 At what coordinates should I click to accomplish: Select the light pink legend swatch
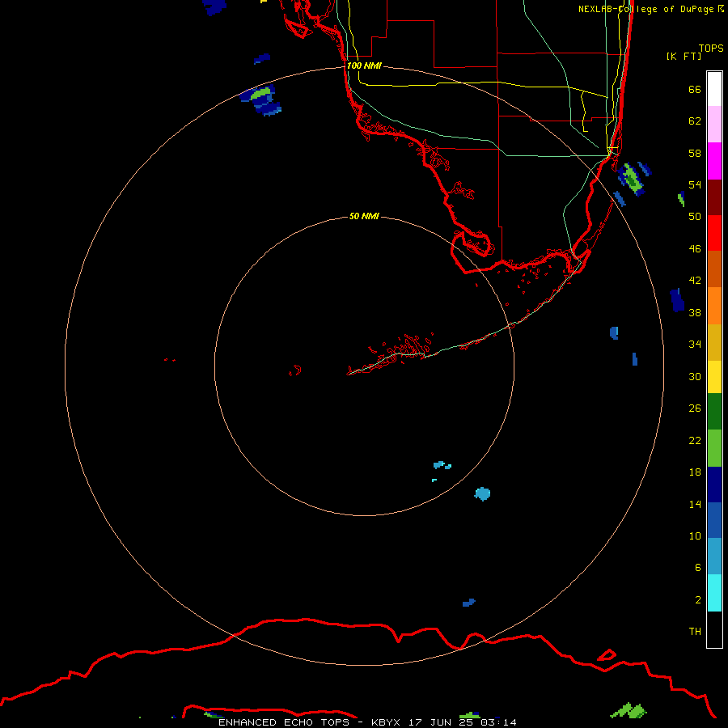(x=714, y=124)
